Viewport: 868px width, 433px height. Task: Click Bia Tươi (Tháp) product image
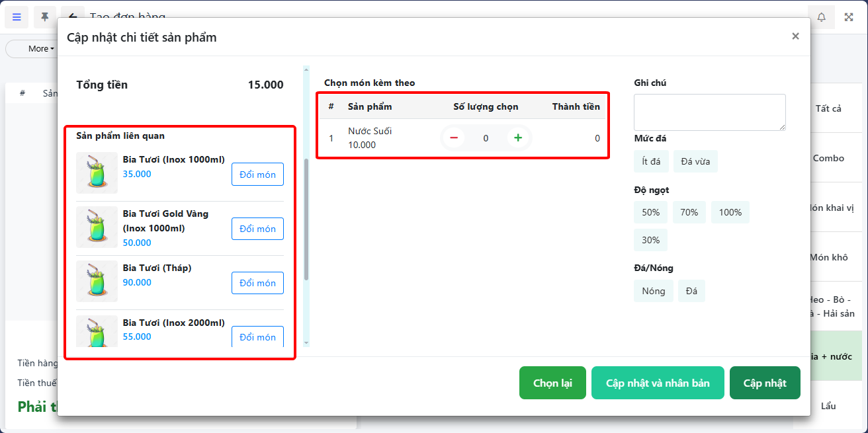(97, 281)
